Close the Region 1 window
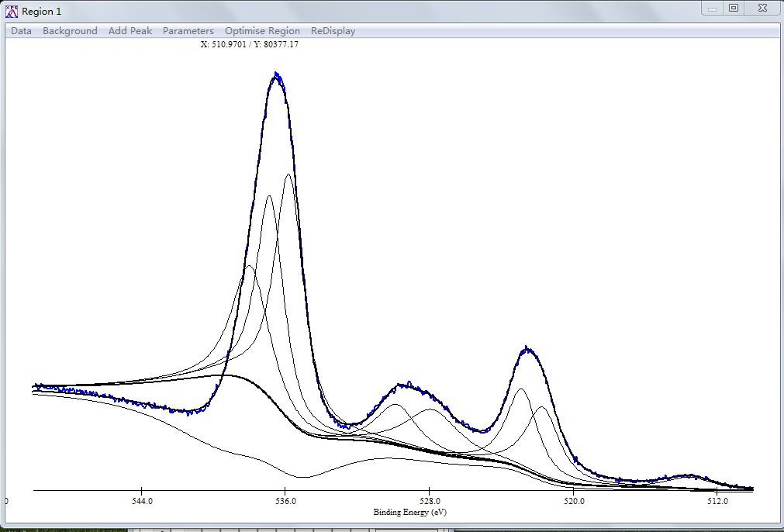The width and height of the screenshot is (784, 532). click(x=762, y=8)
